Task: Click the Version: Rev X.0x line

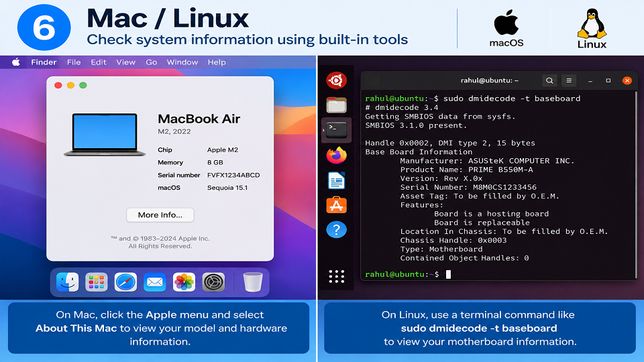Action: click(441, 178)
